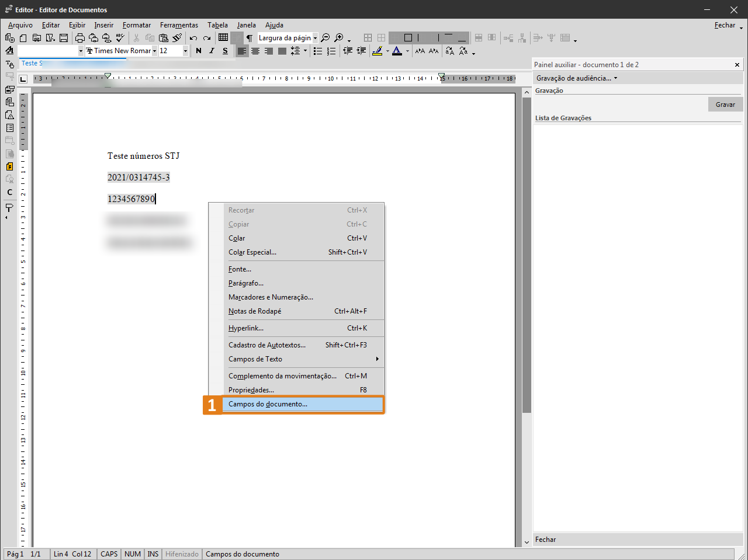The image size is (748, 560).
Task: Click 'Teste números STJ' line in document
Action: pyautogui.click(x=144, y=156)
